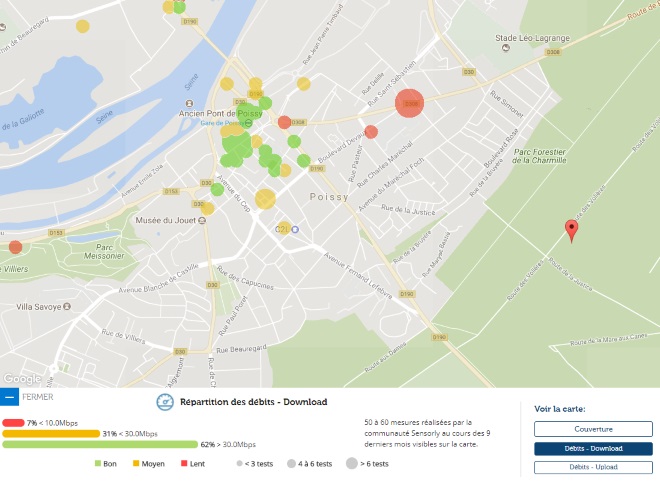660x488 pixels.
Task: Click the red measurement circle near Villiers
Action: pos(16,247)
